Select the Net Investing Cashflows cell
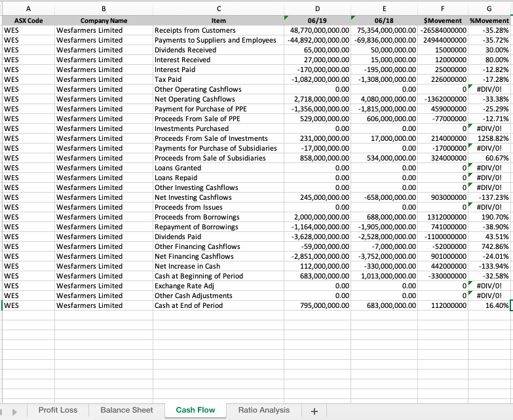Screen dimensions: 513x420 pyautogui.click(x=219, y=197)
